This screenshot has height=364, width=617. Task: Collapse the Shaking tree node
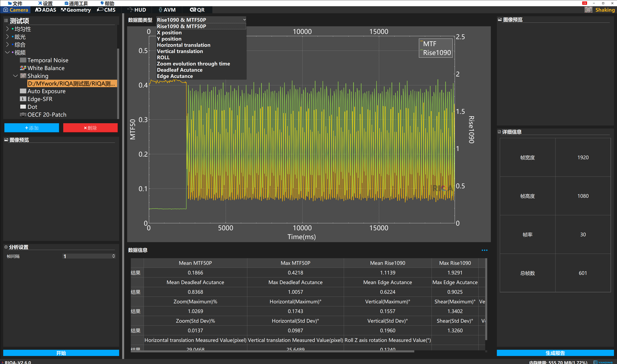[x=15, y=76]
